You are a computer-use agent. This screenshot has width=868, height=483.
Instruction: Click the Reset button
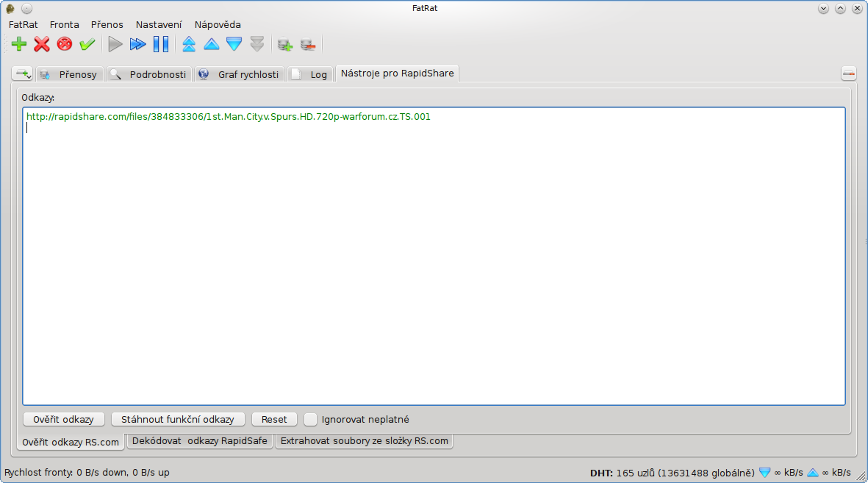pyautogui.click(x=274, y=419)
